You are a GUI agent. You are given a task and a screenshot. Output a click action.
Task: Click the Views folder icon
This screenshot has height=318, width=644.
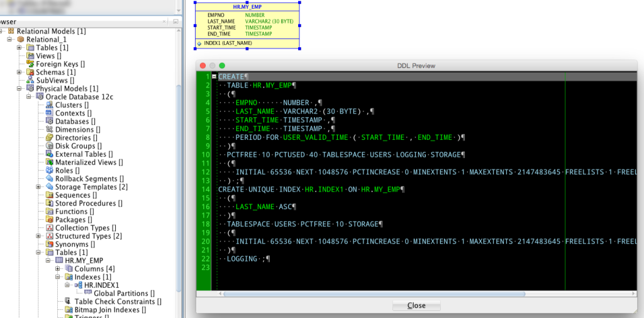[x=30, y=56]
